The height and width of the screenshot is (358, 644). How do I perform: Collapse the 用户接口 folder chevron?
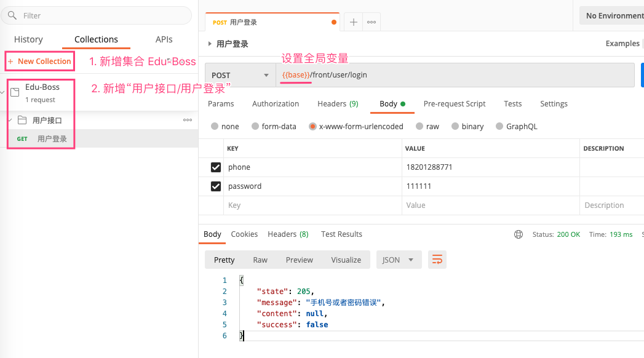10,121
